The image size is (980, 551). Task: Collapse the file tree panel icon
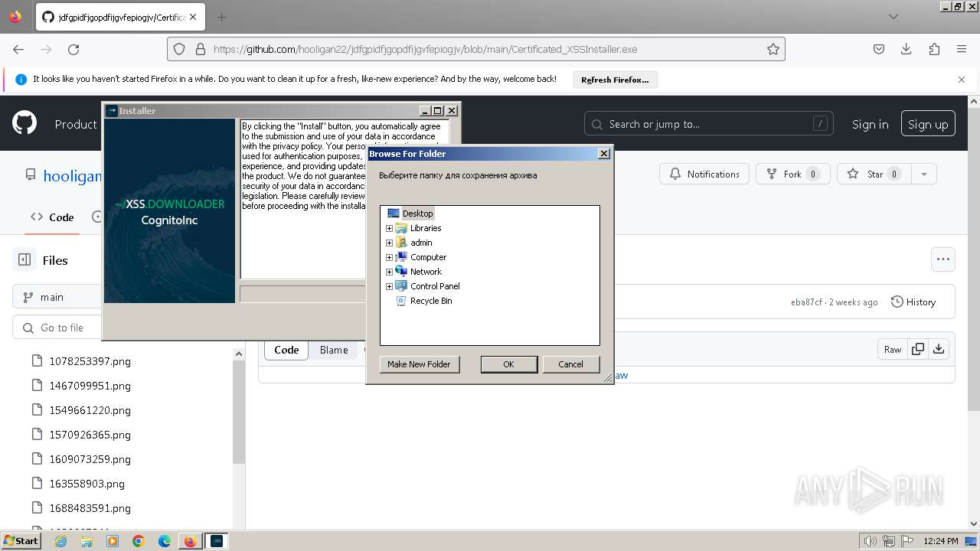pos(24,260)
